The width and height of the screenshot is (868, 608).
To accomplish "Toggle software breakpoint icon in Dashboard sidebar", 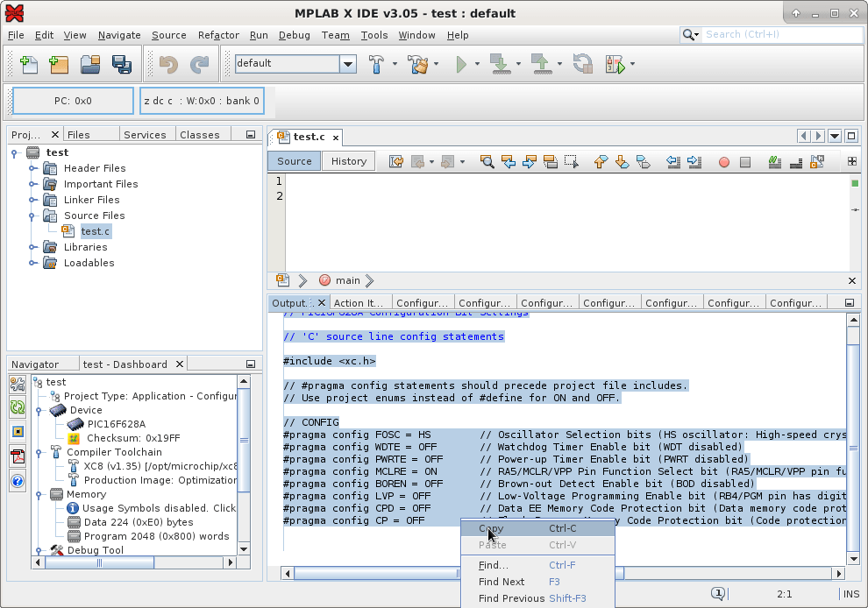I will [18, 432].
